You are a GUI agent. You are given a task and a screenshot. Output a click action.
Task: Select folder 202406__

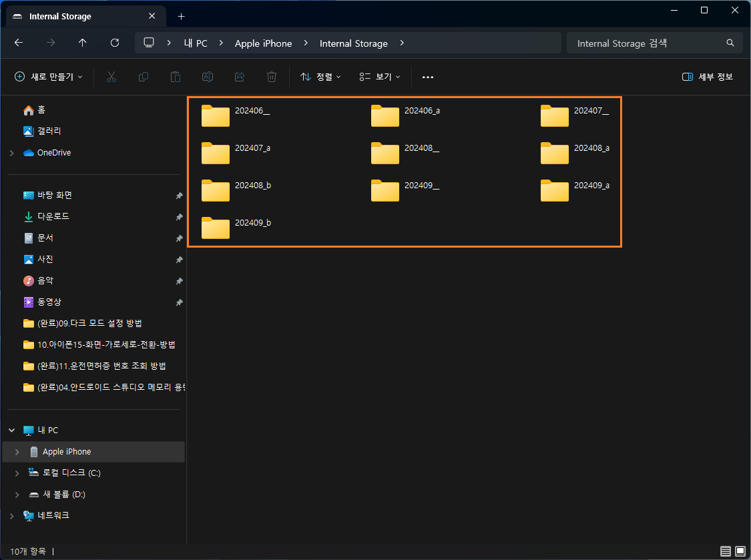tap(235, 115)
